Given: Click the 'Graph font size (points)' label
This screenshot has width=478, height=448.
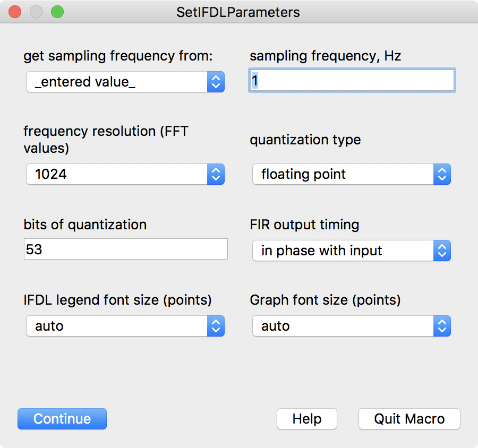Looking at the screenshot, I should [x=325, y=300].
